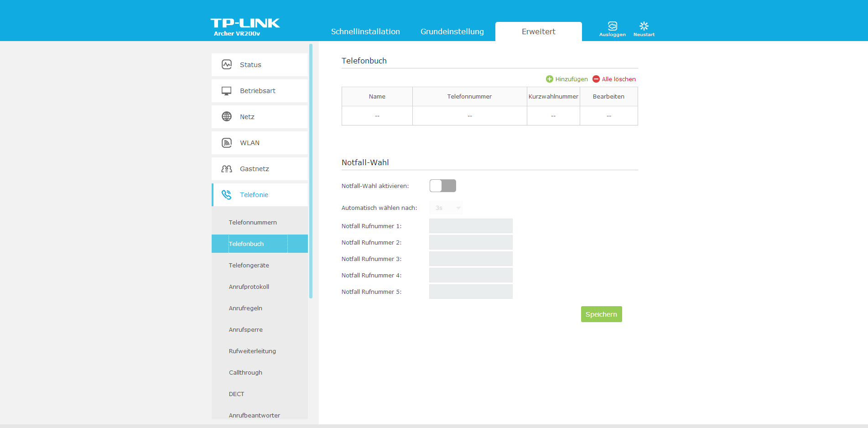Click the Netz globe icon
Viewport: 868px width, 428px height.
coord(227,117)
